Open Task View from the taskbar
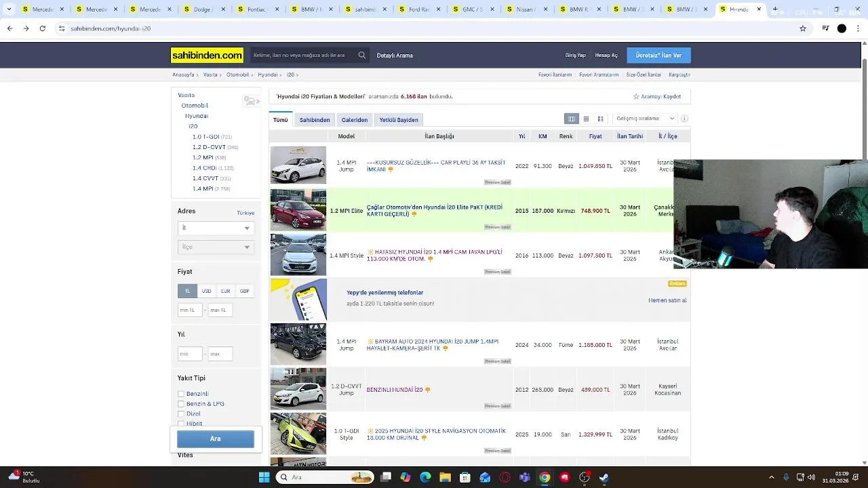 coord(386,477)
